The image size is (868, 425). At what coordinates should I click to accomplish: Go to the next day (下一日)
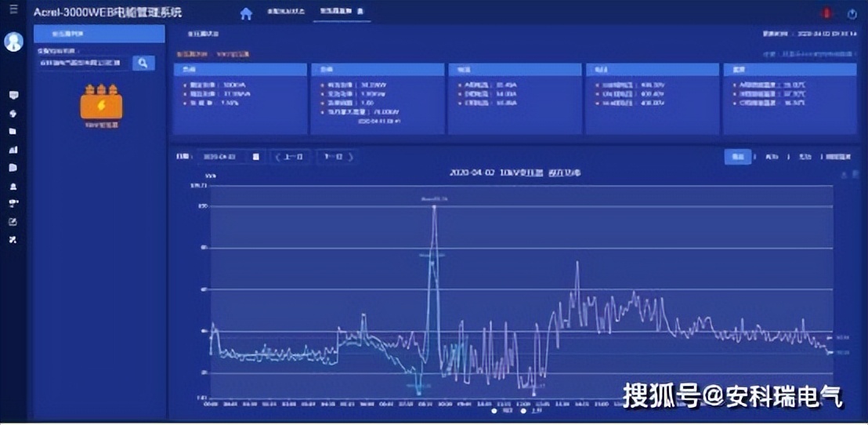(337, 157)
